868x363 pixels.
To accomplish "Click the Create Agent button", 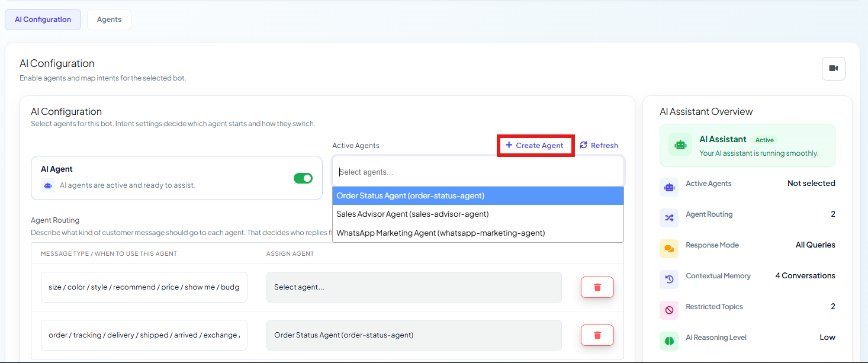I will (535, 145).
